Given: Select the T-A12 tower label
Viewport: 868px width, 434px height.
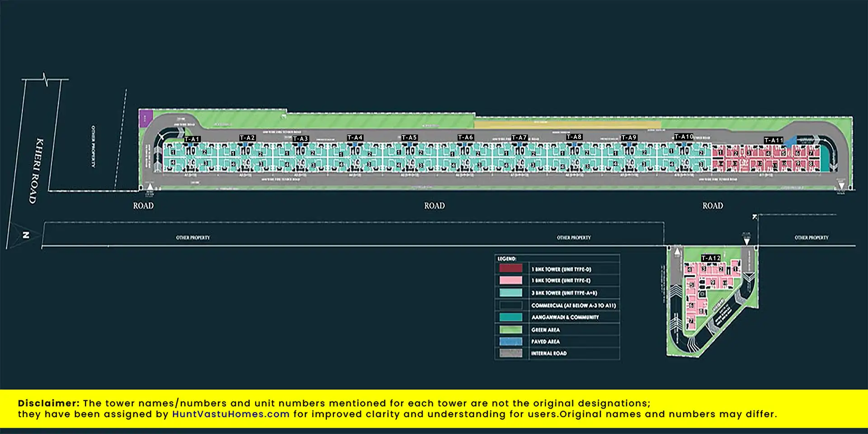Looking at the screenshot, I should 711,258.
